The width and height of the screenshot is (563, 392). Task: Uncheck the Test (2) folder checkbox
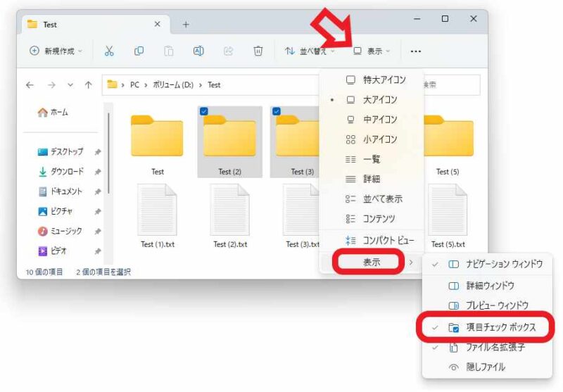tap(203, 111)
